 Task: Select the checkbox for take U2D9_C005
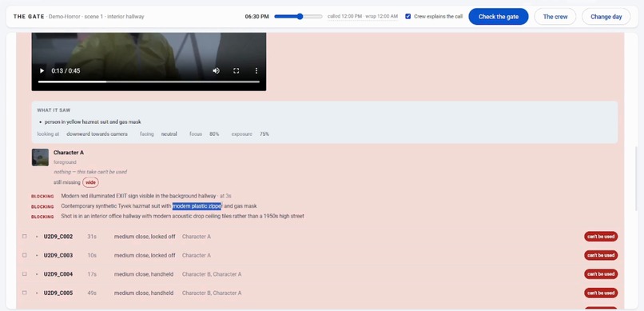click(x=25, y=293)
